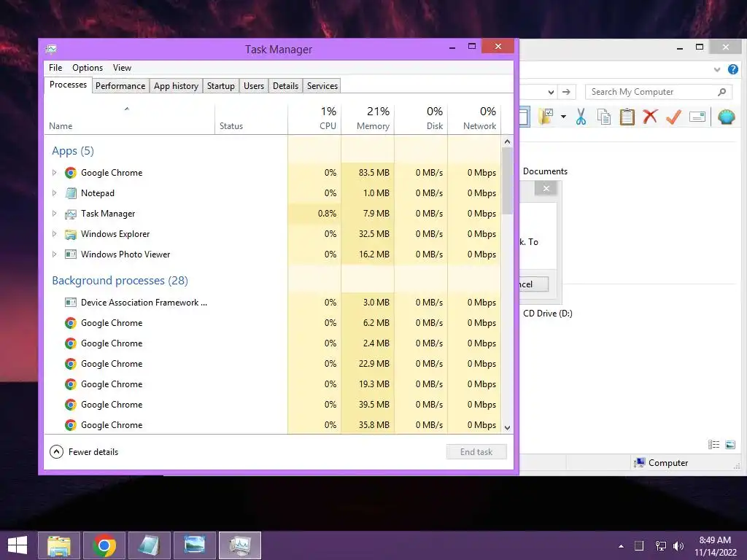Click the red X Delete icon in Explorer
747x560 pixels.
click(x=650, y=117)
